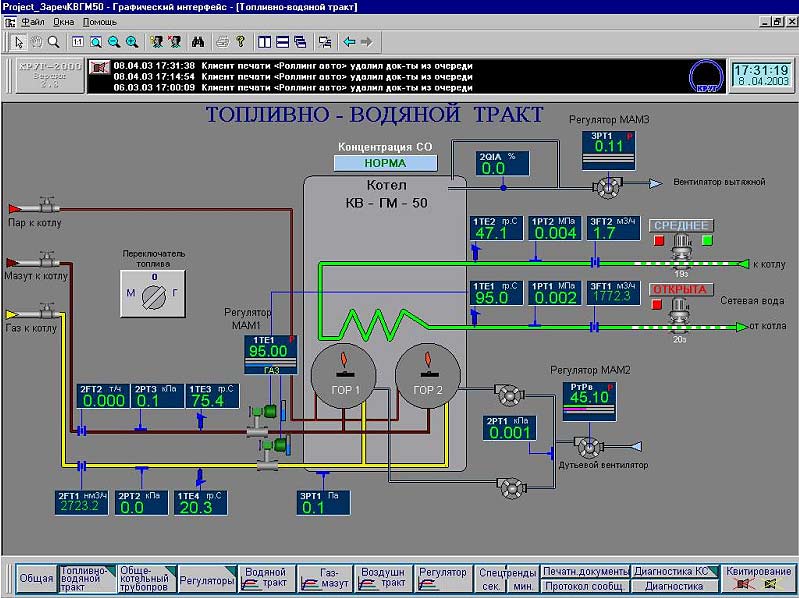The image size is (799, 598).
Task: Go back with the cyan left arrow
Action: coord(349,42)
